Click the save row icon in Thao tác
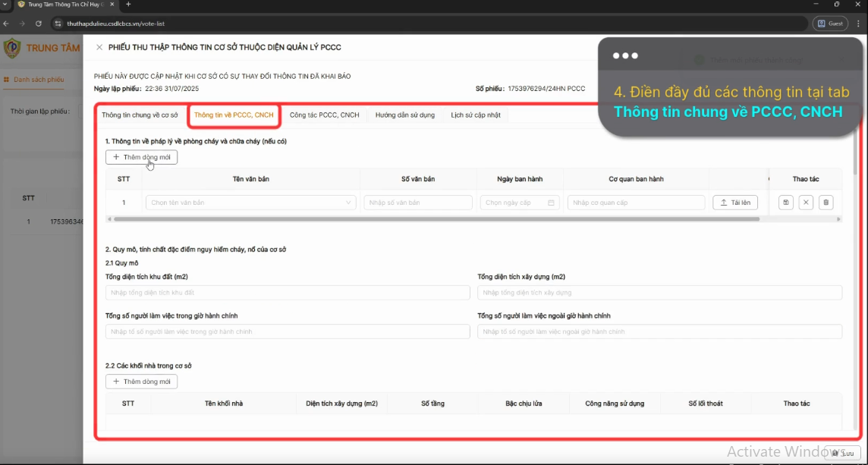The image size is (868, 465). click(x=785, y=203)
